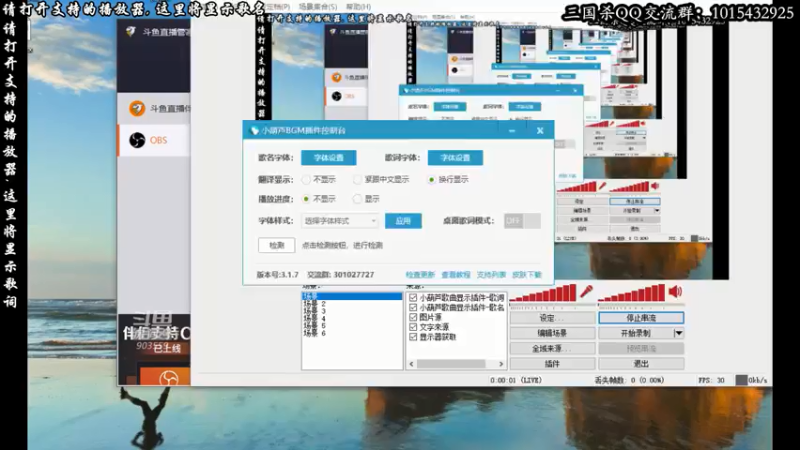Click 停止串流 to stop streaming
This screenshot has width=800, height=450.
(x=641, y=318)
